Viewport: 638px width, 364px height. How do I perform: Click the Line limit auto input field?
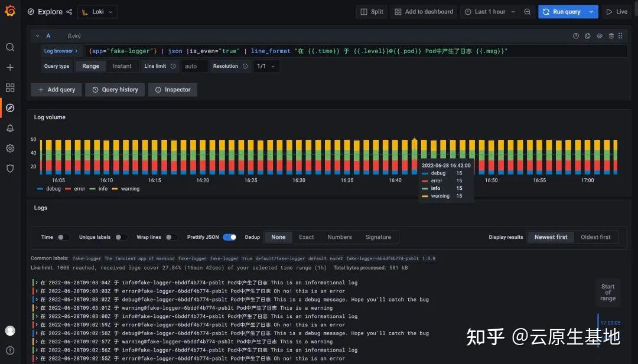tap(195, 66)
